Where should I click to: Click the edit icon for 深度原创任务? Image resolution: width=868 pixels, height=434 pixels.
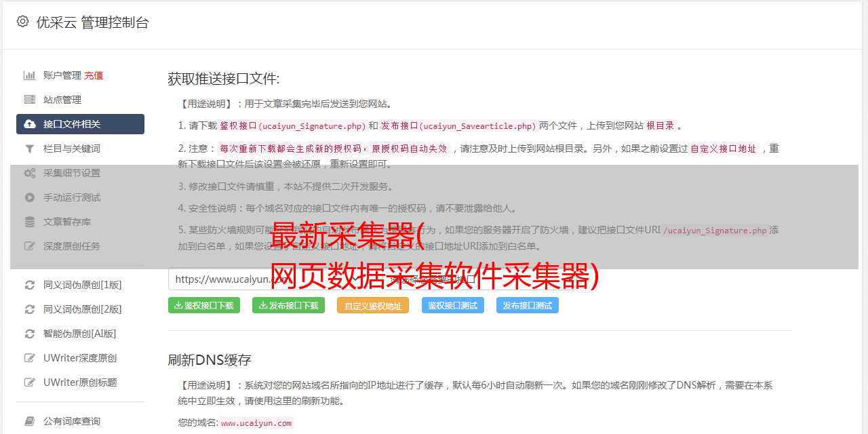pyautogui.click(x=30, y=246)
